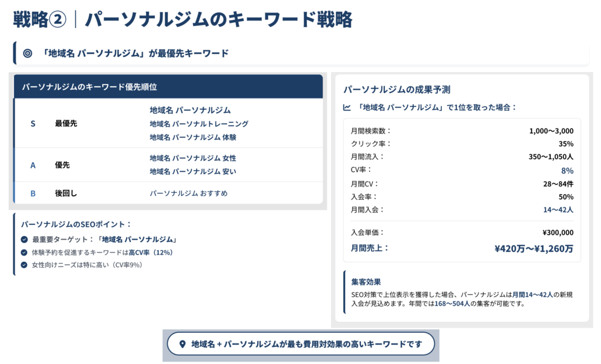Screen dimensions: 601x364
Task: Click the line chart icon beside 1位を取った場合
Action: tap(347, 108)
